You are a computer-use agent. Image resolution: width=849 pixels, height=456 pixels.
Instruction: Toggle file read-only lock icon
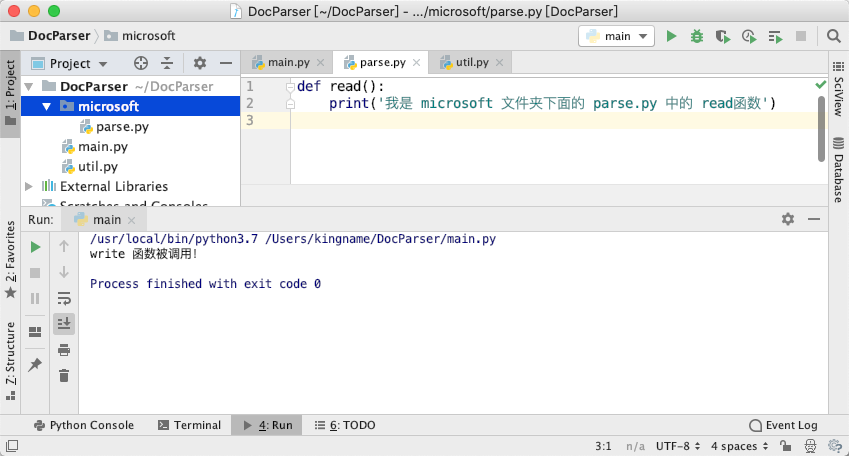point(785,446)
